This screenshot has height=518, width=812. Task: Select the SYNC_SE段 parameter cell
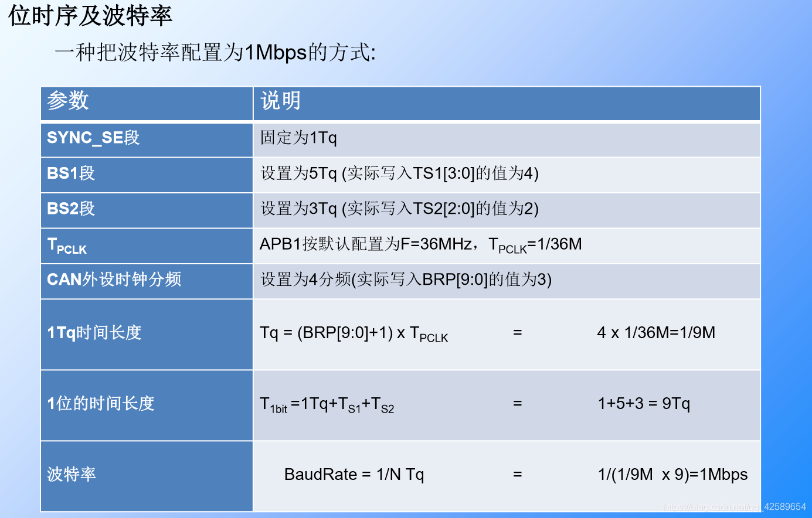pos(147,139)
